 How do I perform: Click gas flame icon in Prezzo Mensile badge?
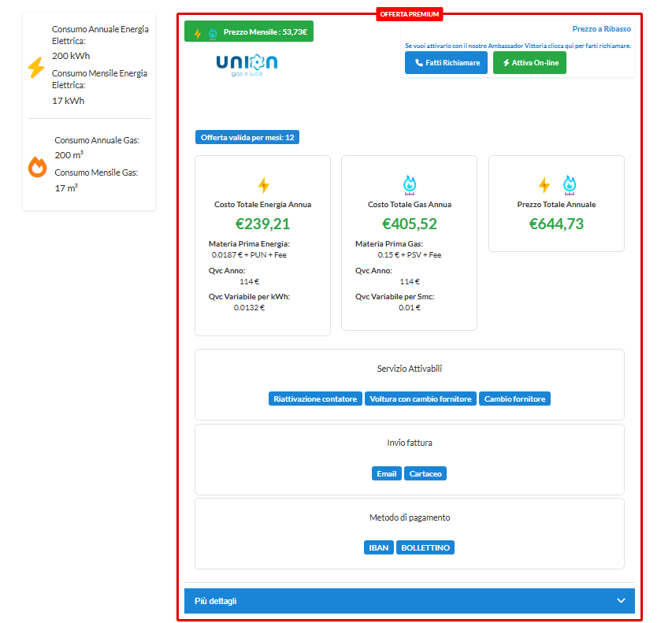coord(213,33)
